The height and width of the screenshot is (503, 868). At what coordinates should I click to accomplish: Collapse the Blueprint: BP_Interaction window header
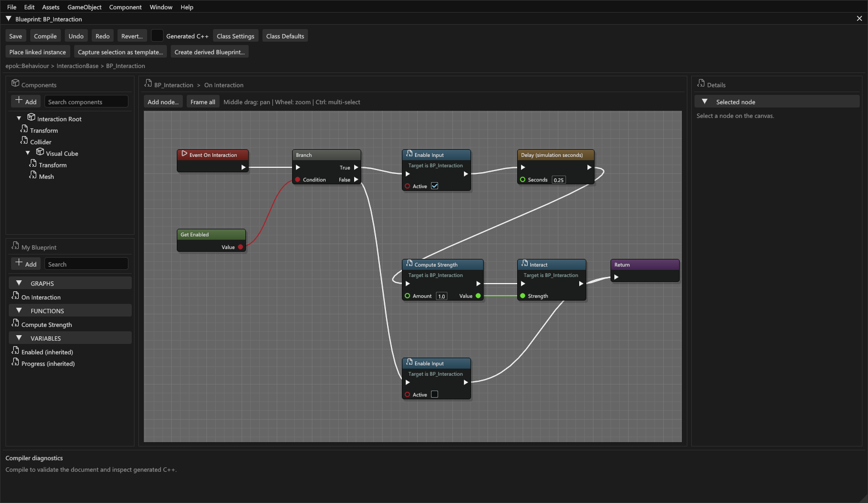8,19
